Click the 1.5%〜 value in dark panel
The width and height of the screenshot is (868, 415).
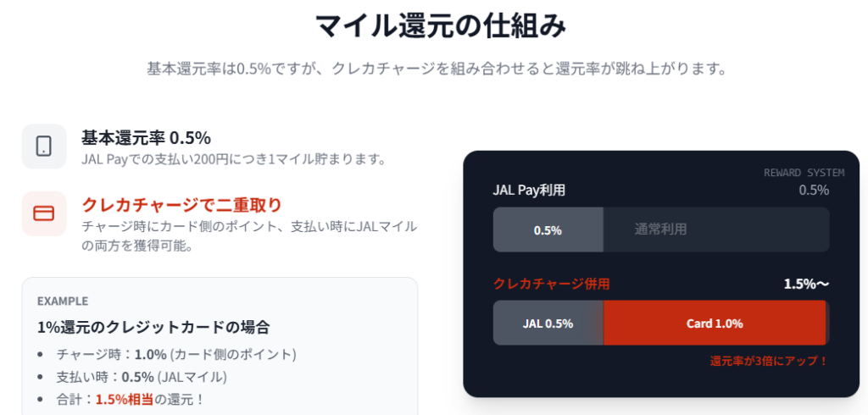(x=806, y=284)
